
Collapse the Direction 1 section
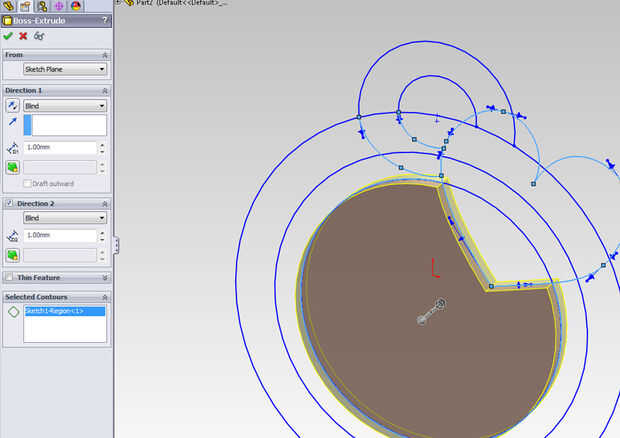[105, 91]
